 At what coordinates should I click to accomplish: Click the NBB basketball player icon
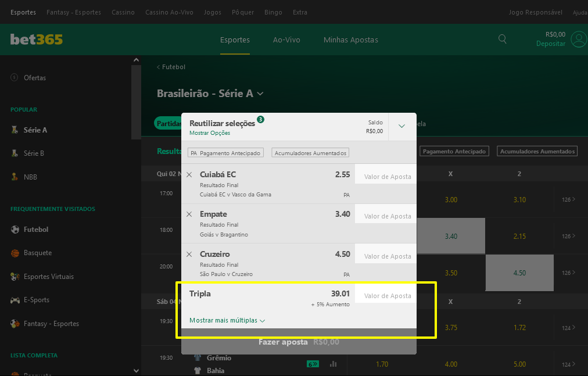(15, 177)
